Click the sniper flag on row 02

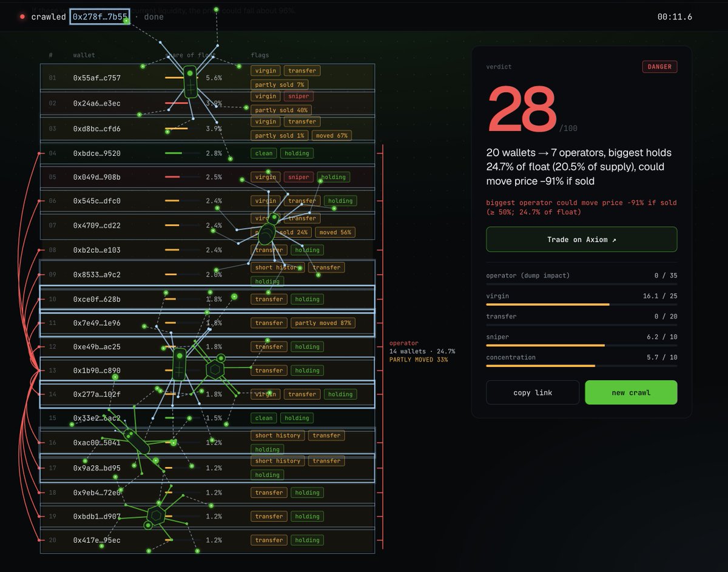tap(298, 96)
